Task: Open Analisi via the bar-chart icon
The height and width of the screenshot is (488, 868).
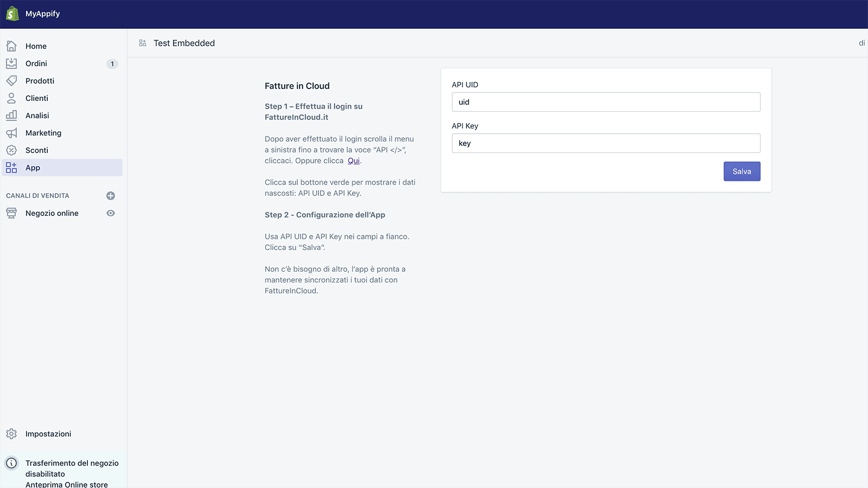Action: click(11, 115)
